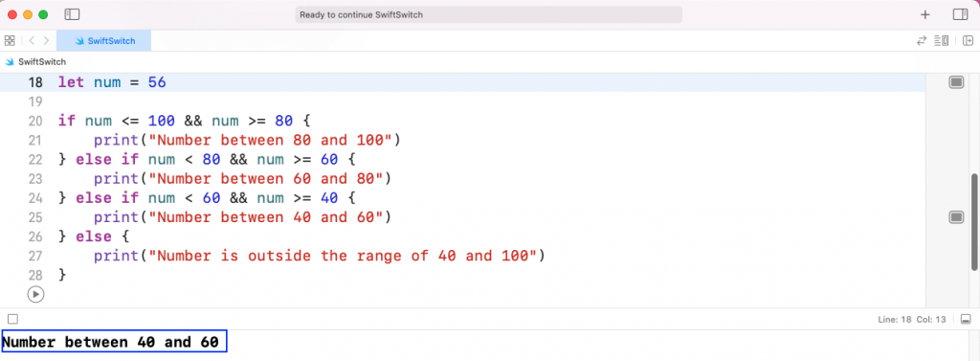Toggle the inspector panel icon at top right
Screen dimensions: 980x361
pos(960,14)
